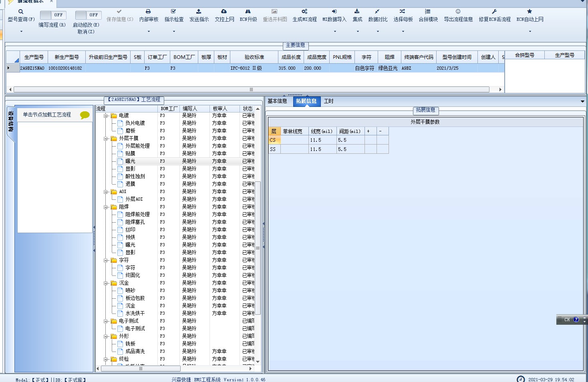Click the 编写人 column header
The height and width of the screenshot is (382, 588).
click(x=195, y=109)
